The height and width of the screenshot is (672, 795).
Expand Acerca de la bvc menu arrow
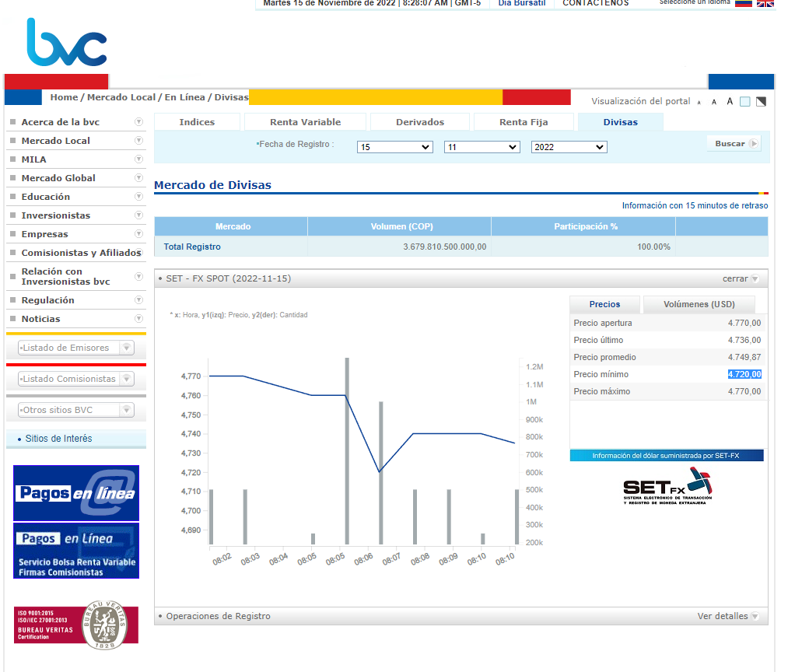click(138, 121)
